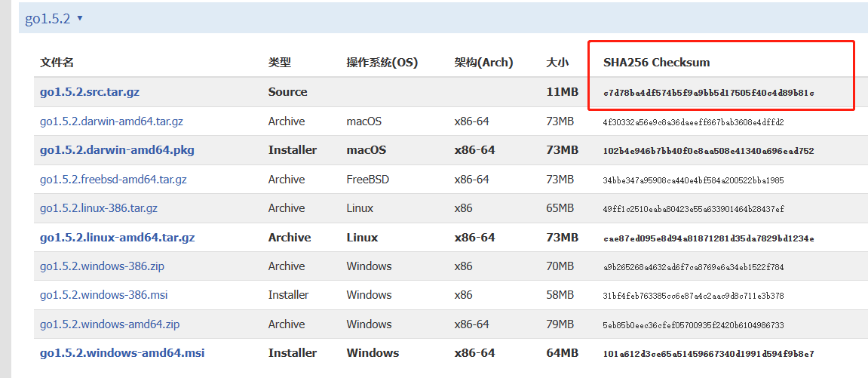Open go1.5.2.darwin-amd64.tar.gz download link
The width and height of the screenshot is (868, 378).
click(111, 121)
